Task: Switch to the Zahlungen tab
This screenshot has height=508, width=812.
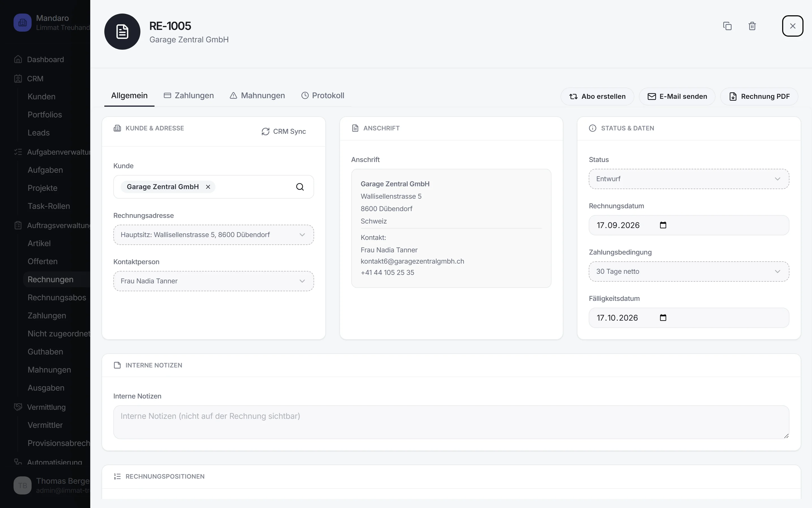Action: coord(189,96)
